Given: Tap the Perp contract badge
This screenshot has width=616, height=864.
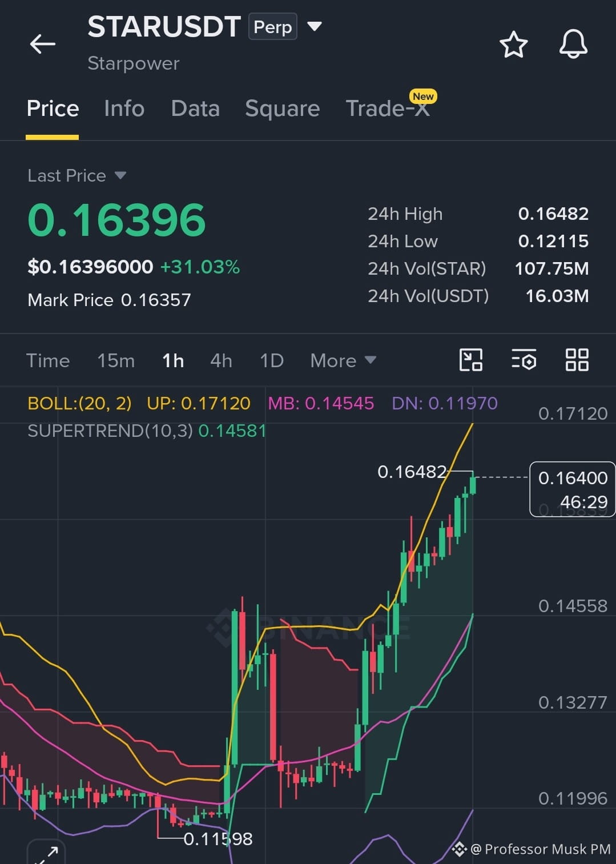Looking at the screenshot, I should [272, 27].
